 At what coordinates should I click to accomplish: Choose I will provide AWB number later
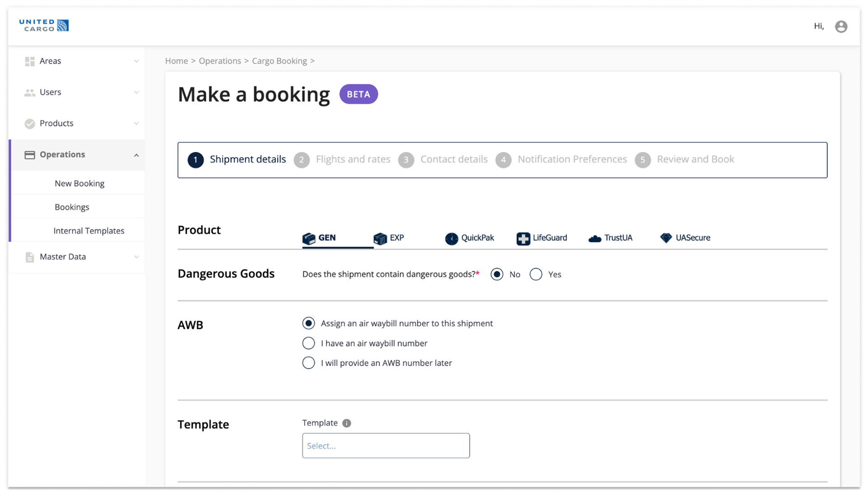309,363
